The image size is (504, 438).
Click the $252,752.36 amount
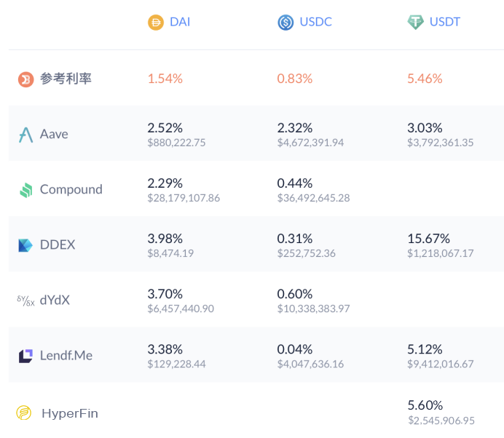point(307,253)
